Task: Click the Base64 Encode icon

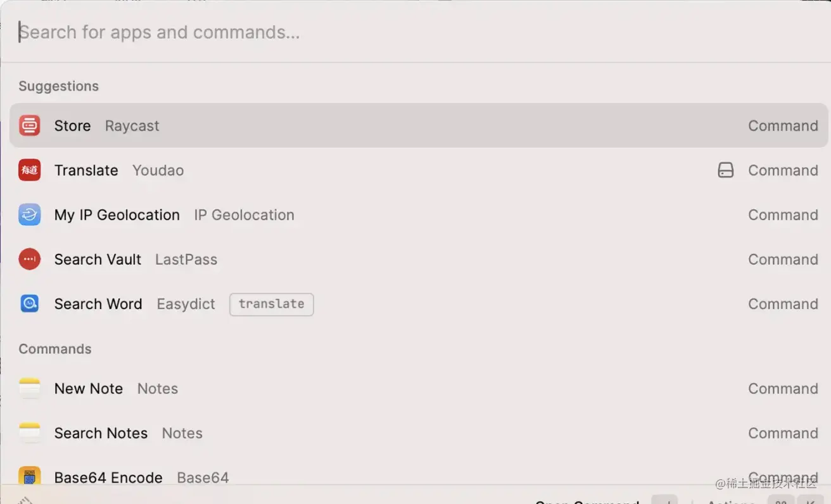Action: click(x=29, y=476)
